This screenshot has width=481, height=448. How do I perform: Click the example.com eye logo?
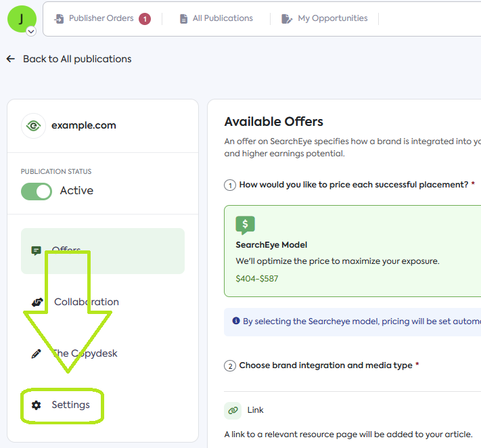33,125
